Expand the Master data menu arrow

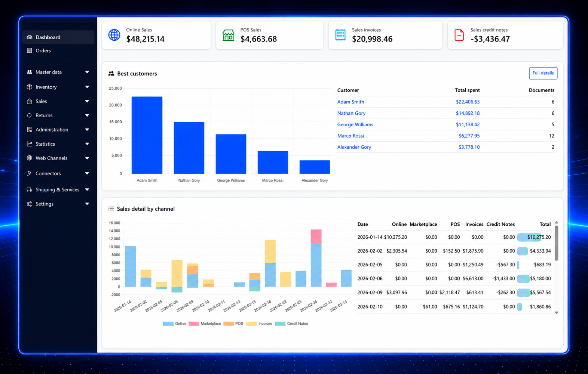click(x=87, y=72)
